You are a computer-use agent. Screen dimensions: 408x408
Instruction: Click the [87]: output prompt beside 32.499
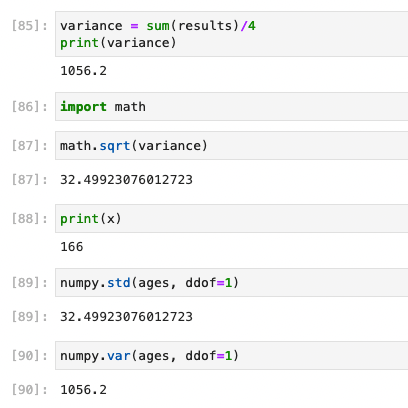(30, 180)
